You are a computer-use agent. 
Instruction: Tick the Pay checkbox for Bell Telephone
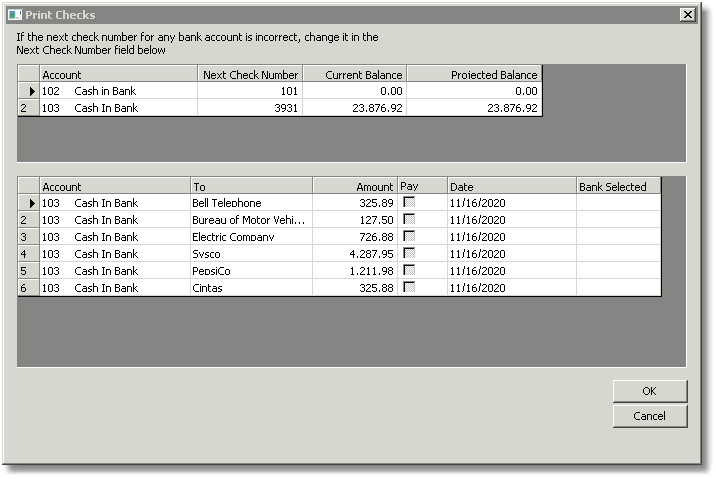409,202
